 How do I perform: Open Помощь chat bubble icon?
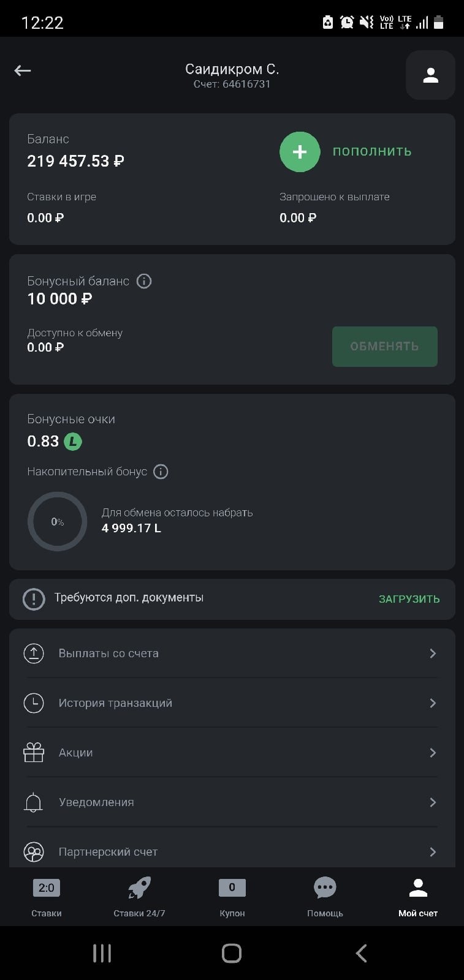click(x=325, y=888)
